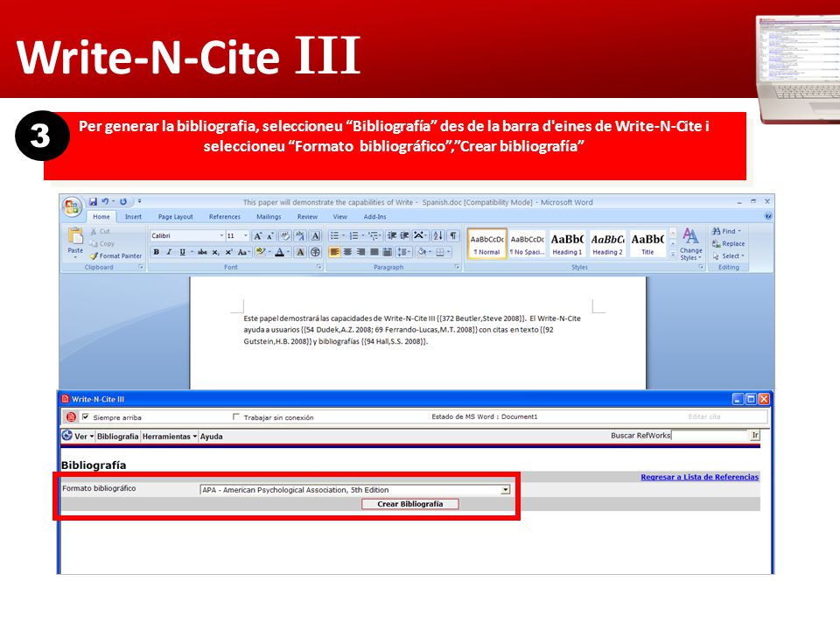The image size is (840, 630).
Task: Click Align Text Right icon
Action: pyautogui.click(x=360, y=252)
